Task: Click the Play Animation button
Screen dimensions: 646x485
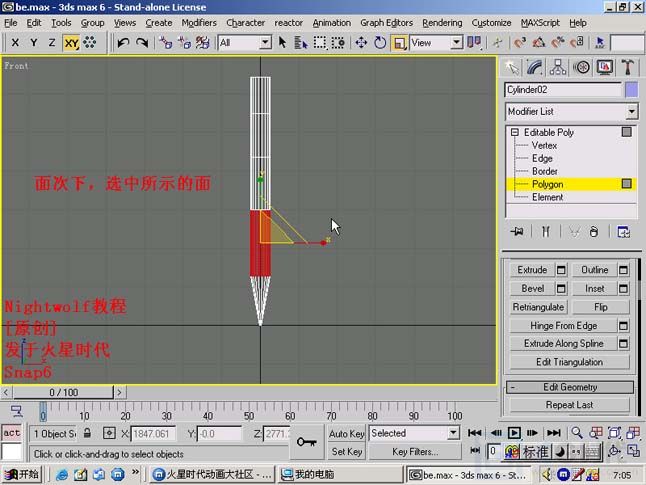Action: tap(514, 433)
